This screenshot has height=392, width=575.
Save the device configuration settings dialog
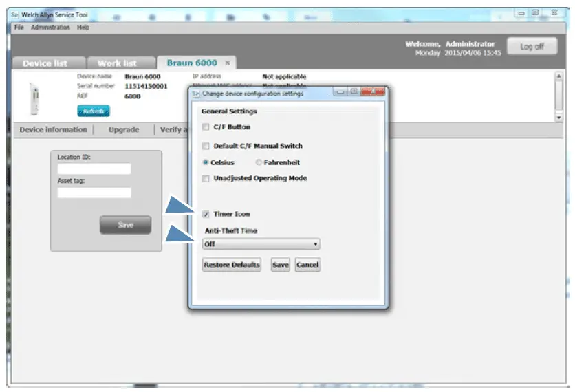pos(281,264)
